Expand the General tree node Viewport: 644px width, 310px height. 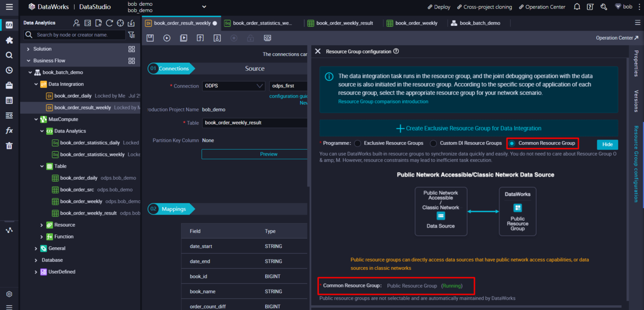point(36,248)
